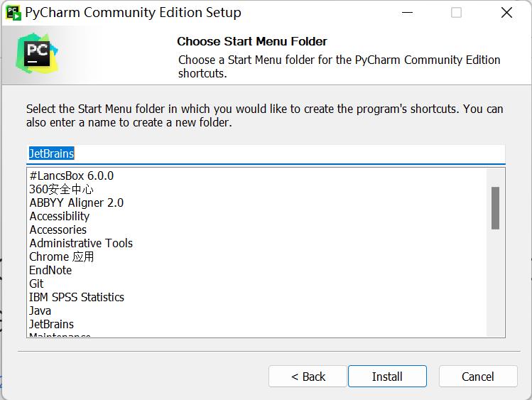Select the EndNote folder
The height and width of the screenshot is (400, 532).
pyautogui.click(x=50, y=270)
